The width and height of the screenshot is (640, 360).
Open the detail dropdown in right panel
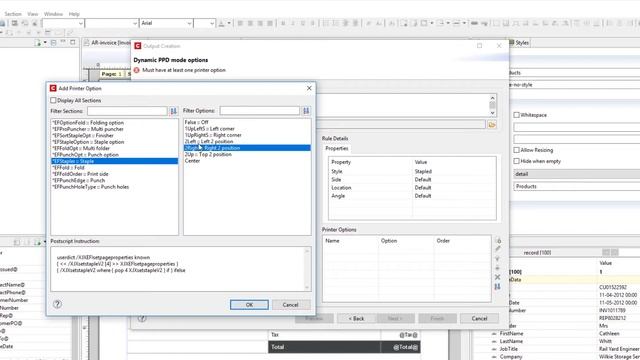576,174
